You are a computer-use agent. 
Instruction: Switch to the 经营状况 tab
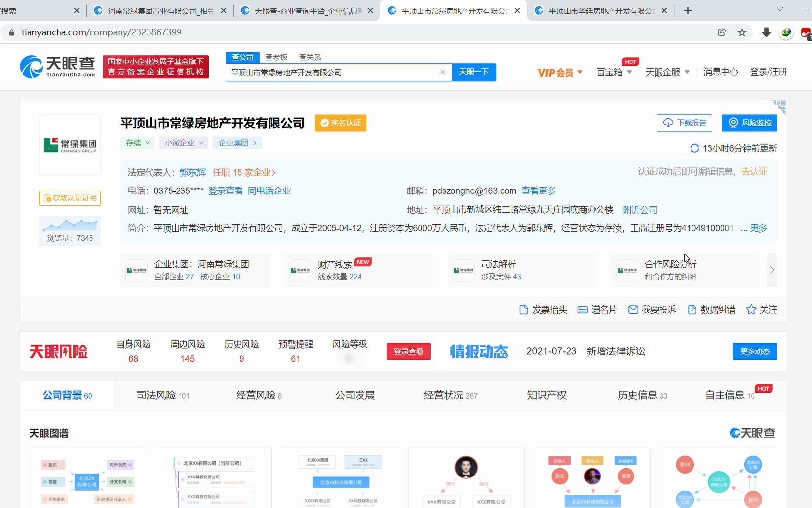[451, 395]
